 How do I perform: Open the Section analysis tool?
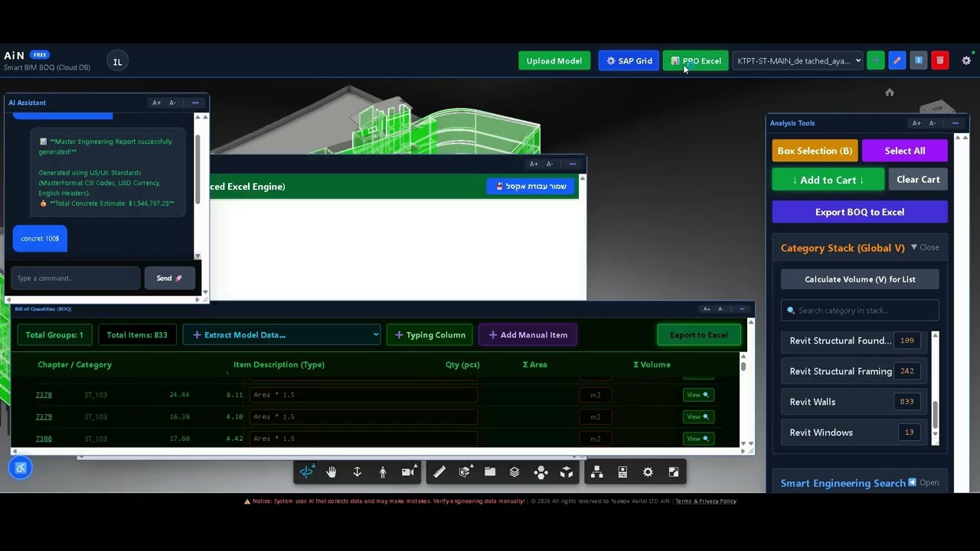(465, 472)
